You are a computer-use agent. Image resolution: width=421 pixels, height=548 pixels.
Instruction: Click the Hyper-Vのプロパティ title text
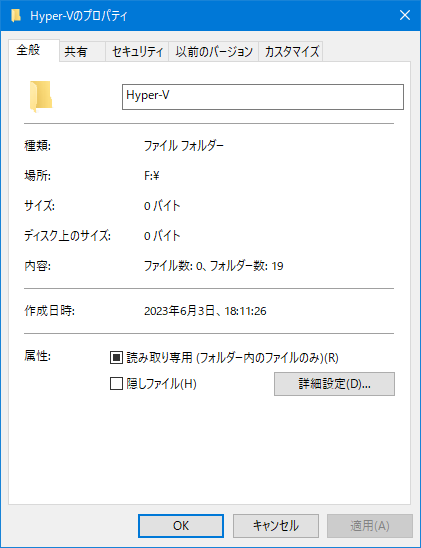pos(79,16)
